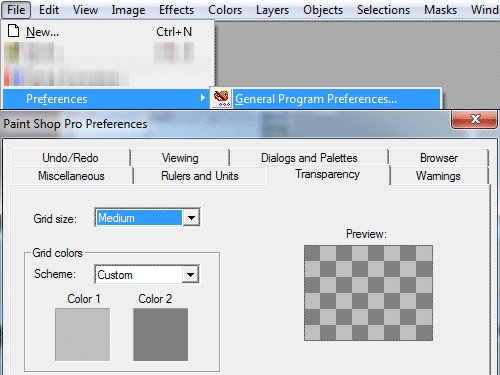Expand the Scheme dropdown arrow
Viewport: 500px width, 375px height.
pos(191,275)
